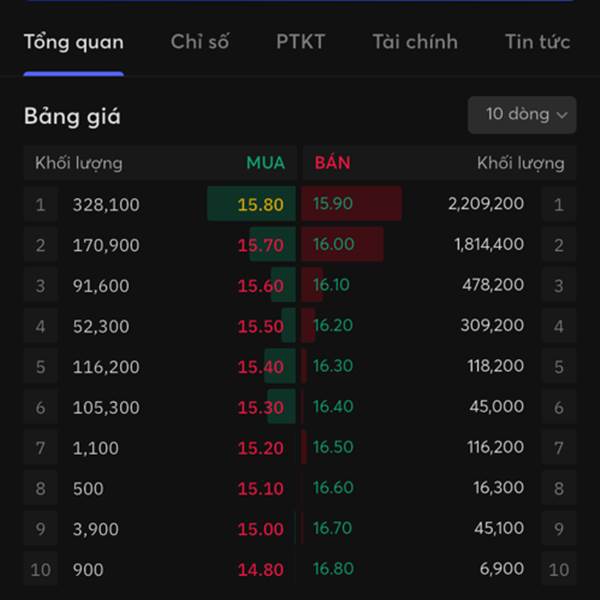
Task: Switch to the Chỉ số tab
Action: point(200,42)
